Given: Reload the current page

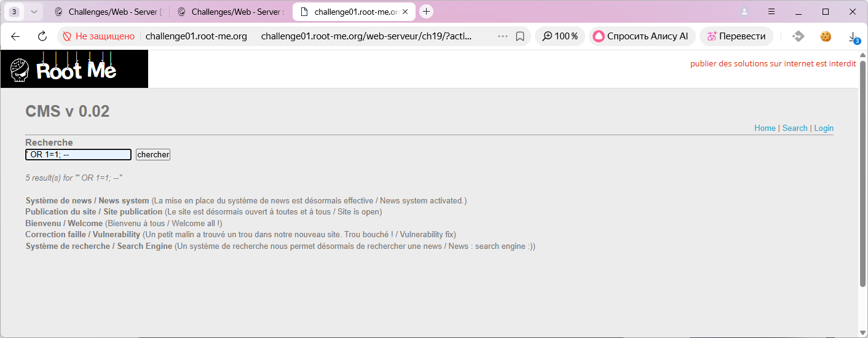Looking at the screenshot, I should [x=42, y=36].
